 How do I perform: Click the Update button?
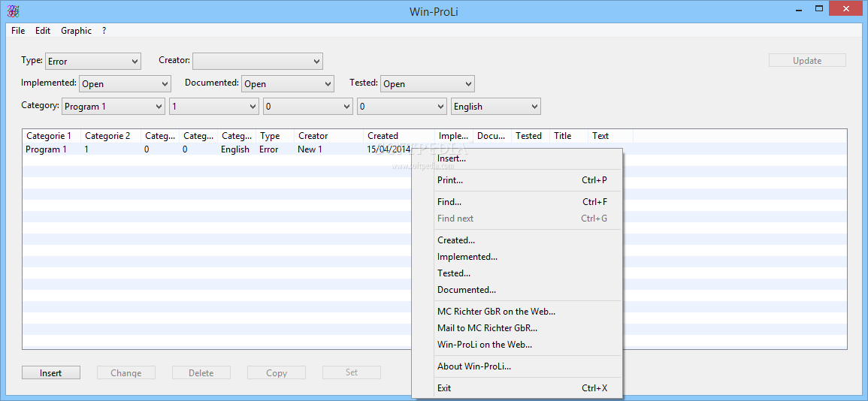pyautogui.click(x=807, y=61)
